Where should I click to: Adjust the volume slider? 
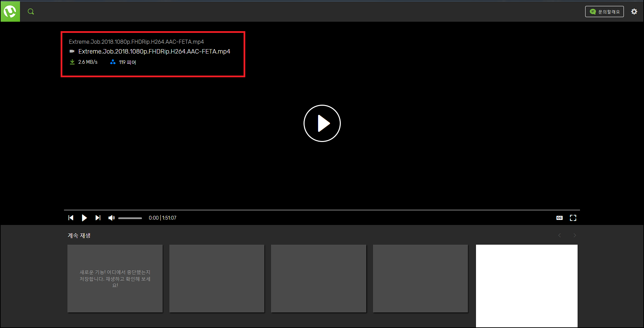click(x=130, y=218)
